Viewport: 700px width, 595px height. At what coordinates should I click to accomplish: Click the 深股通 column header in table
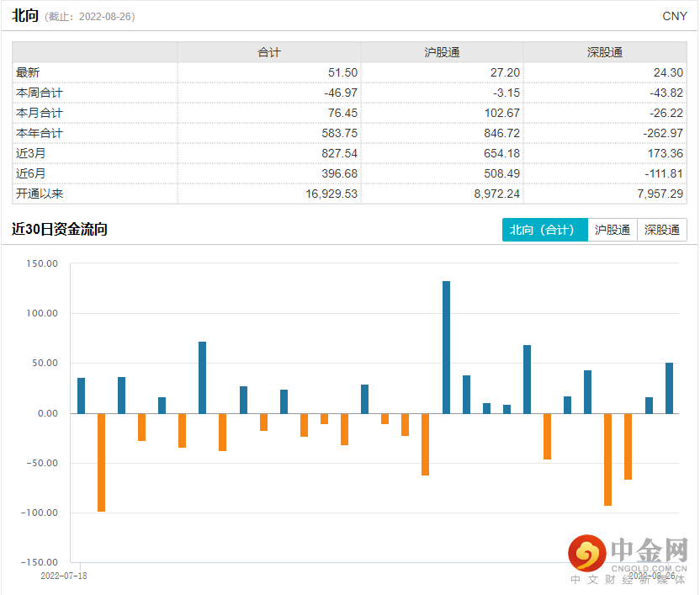604,52
